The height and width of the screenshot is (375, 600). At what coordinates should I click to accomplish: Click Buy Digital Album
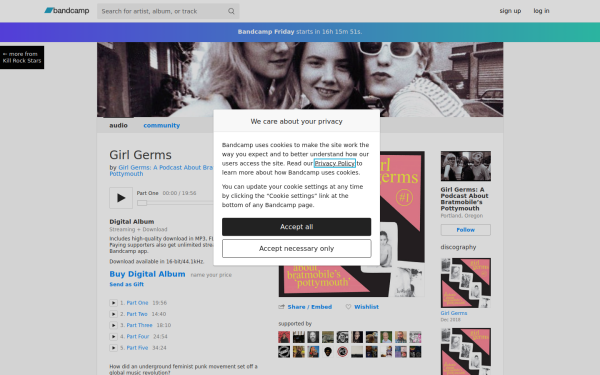[147, 274]
